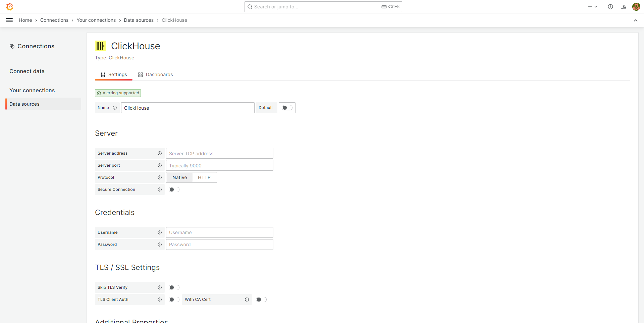Show info tooltip for Password
644x323 pixels.
point(160,245)
